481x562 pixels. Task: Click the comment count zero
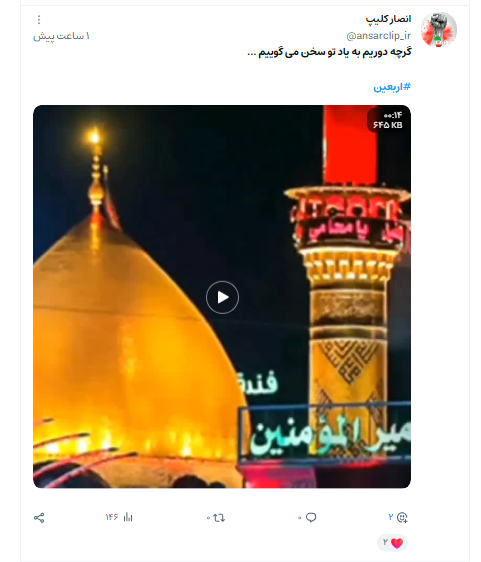[x=300, y=518]
